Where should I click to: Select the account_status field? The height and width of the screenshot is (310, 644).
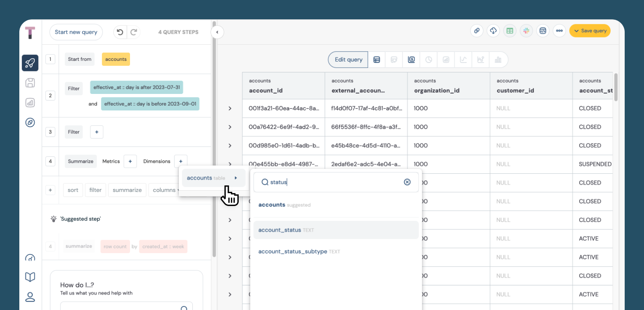[336, 230]
